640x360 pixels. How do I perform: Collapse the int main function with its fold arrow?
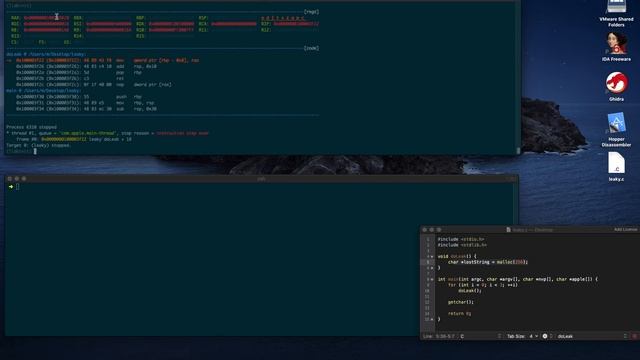click(432, 280)
